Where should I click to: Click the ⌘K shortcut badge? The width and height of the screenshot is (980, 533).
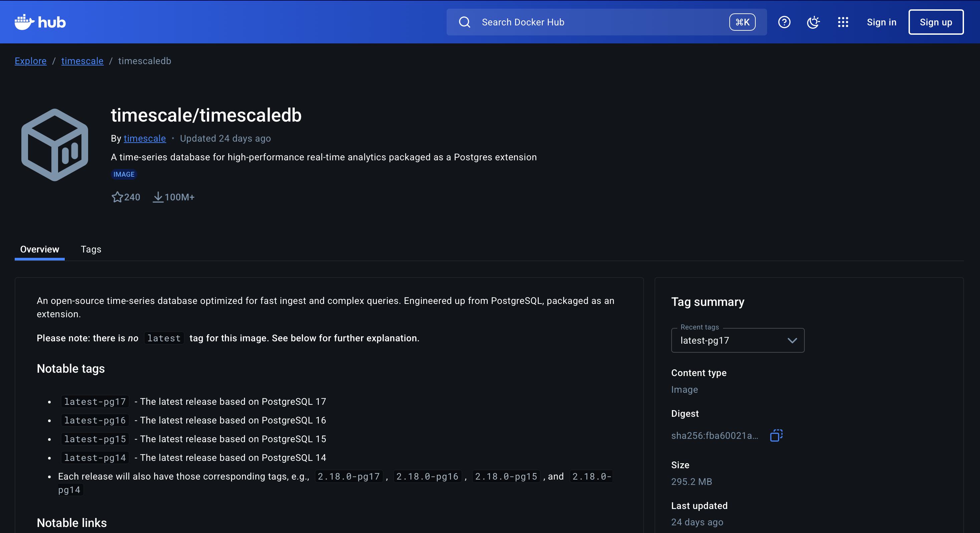pyautogui.click(x=742, y=22)
